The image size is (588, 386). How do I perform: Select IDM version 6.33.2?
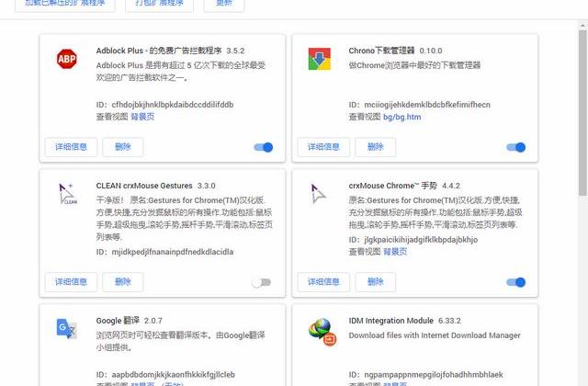[x=449, y=321]
